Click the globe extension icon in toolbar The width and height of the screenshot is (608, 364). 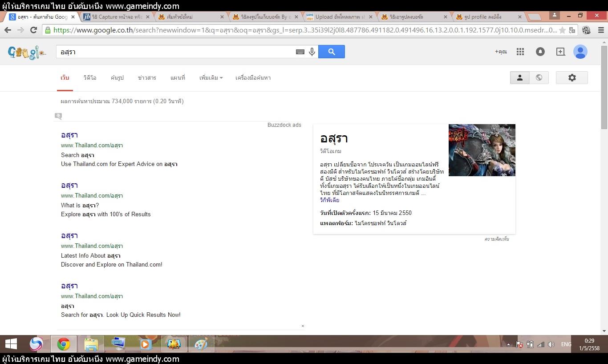(572, 30)
